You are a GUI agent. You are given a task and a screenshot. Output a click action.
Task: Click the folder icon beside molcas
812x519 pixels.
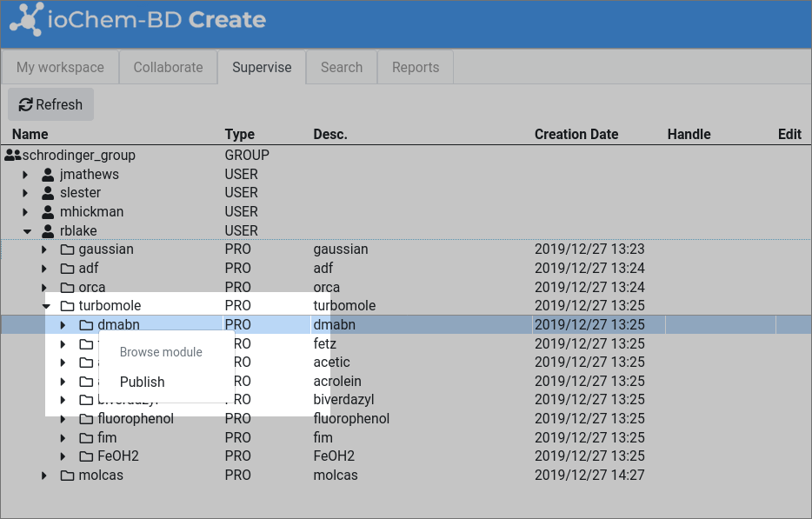pos(69,475)
